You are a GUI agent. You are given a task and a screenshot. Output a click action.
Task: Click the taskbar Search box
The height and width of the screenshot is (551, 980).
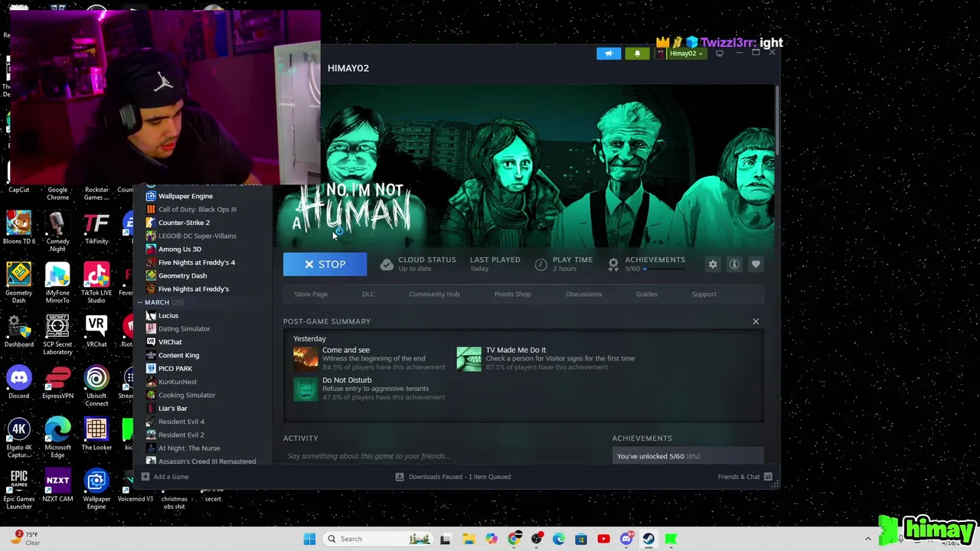tap(379, 539)
